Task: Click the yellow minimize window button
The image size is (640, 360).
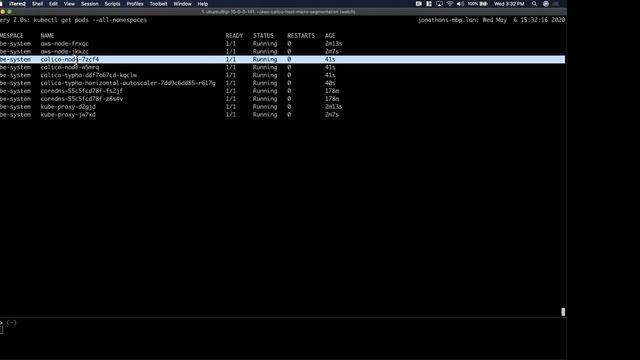Action: [3, 12]
